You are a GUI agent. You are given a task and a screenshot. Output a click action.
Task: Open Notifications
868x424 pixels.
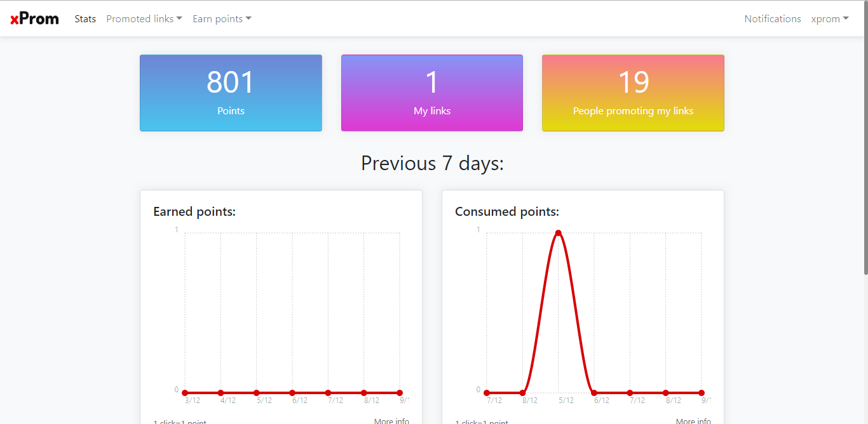[x=773, y=19]
